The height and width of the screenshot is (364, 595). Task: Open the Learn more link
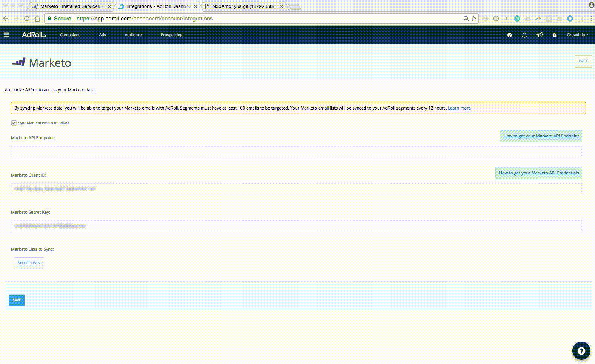[459, 108]
